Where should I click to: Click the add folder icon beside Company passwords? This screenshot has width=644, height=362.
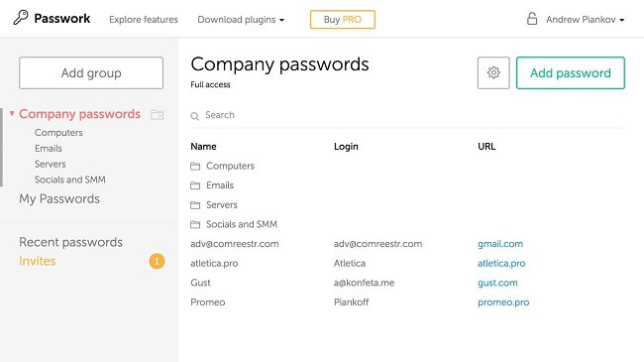coord(157,114)
